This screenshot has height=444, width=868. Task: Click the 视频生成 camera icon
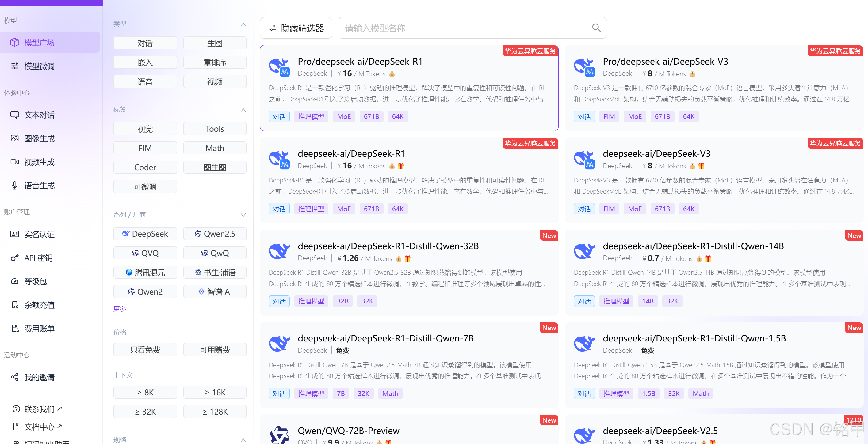(x=14, y=162)
